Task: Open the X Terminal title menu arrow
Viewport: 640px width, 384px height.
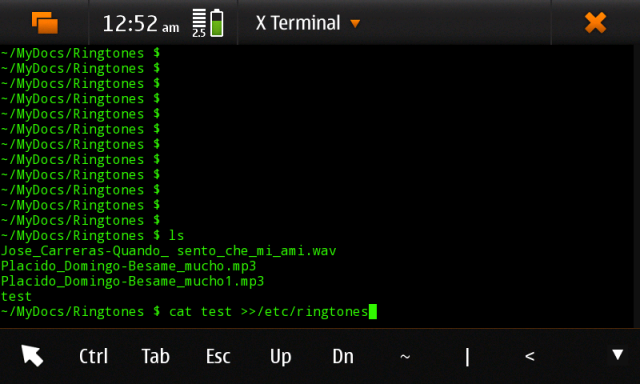Action: tap(355, 24)
